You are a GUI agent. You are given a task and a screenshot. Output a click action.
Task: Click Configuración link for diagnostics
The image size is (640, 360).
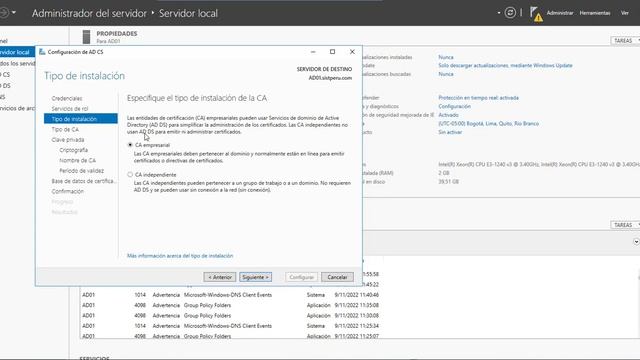pos(454,107)
